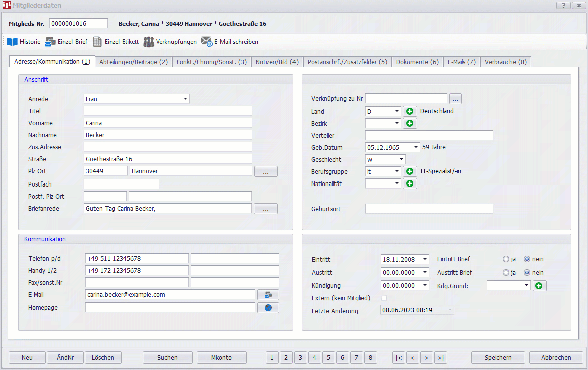Click the Suchen button
Screen dimensions: 588x370
tap(167, 357)
